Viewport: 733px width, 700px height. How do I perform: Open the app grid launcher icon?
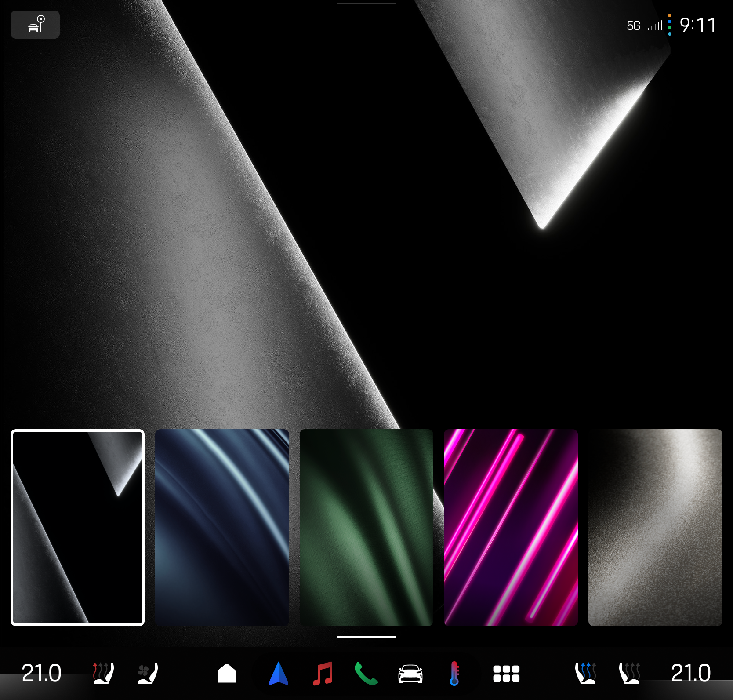tap(506, 673)
